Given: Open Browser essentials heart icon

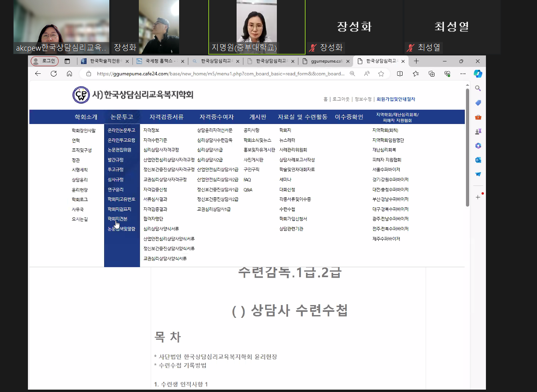Looking at the screenshot, I should point(447,73).
